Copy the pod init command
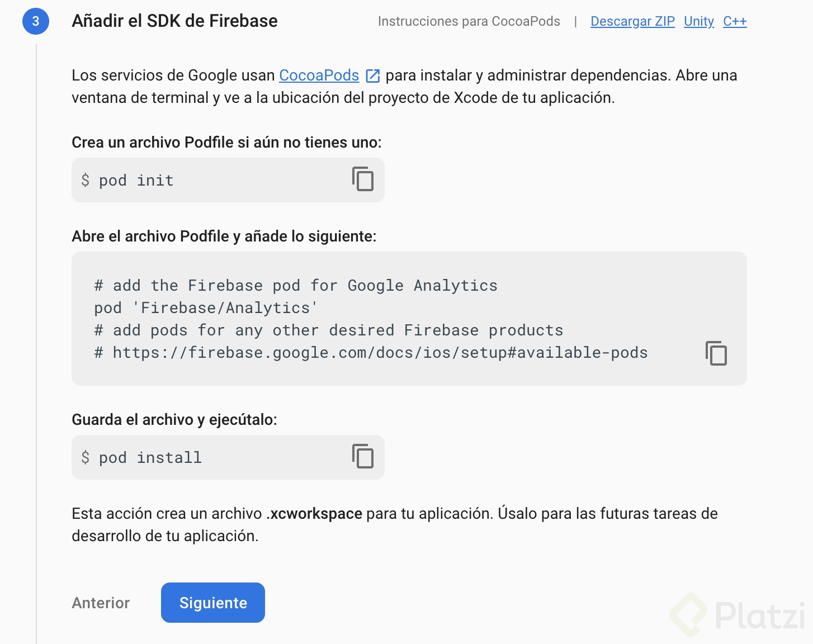Screen dimensions: 813x644 [x=363, y=179]
